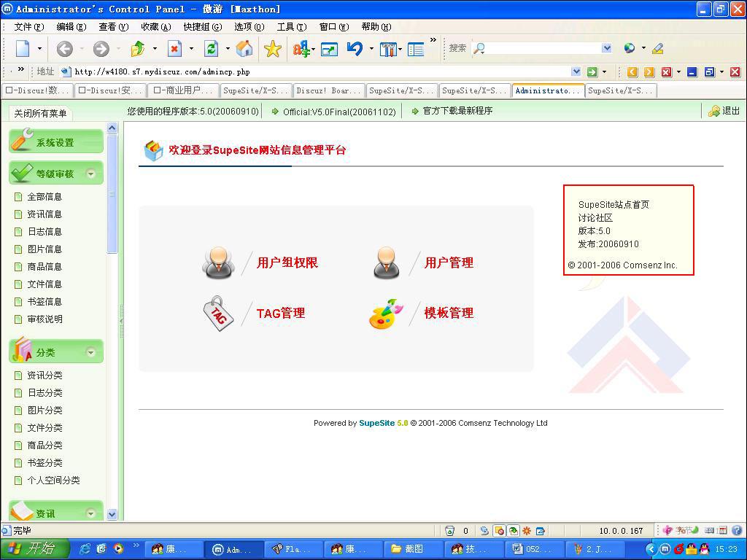Click into the 搜索 search input box
This screenshot has width=747, height=560.
[543, 48]
